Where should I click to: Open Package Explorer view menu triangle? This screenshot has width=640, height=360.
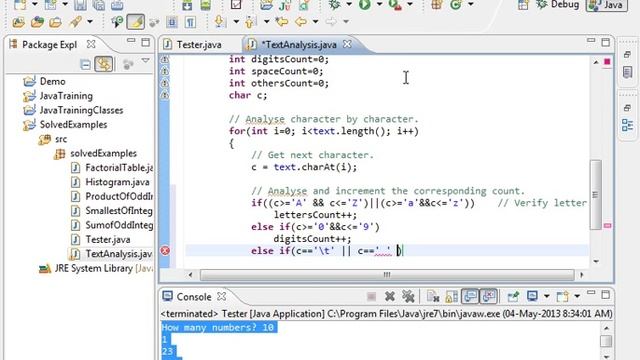[146, 61]
